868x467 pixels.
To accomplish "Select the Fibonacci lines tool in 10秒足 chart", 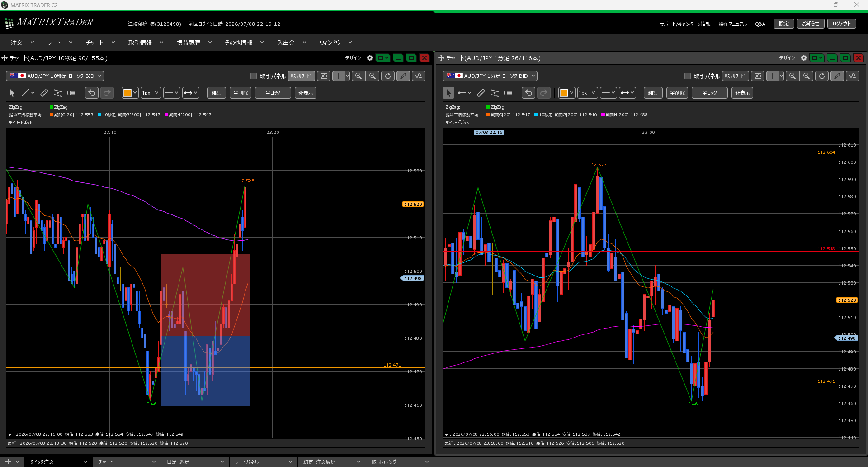I will (58, 93).
